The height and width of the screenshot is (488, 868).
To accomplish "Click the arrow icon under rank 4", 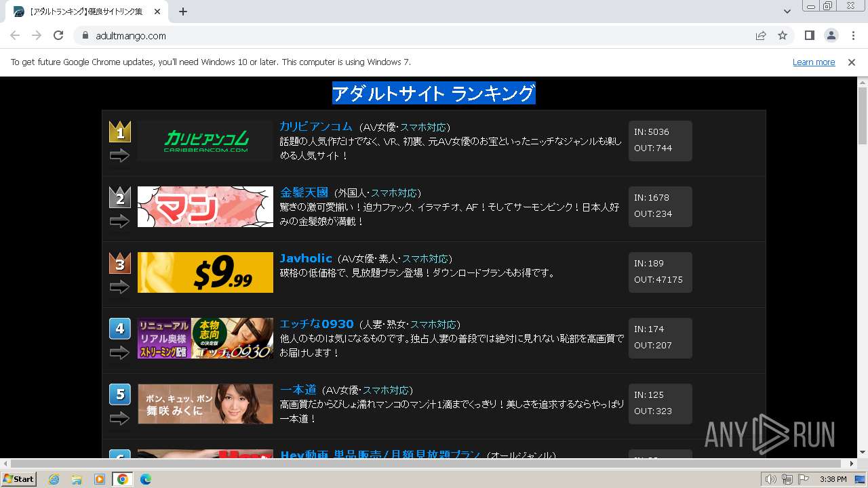I will pos(119,353).
